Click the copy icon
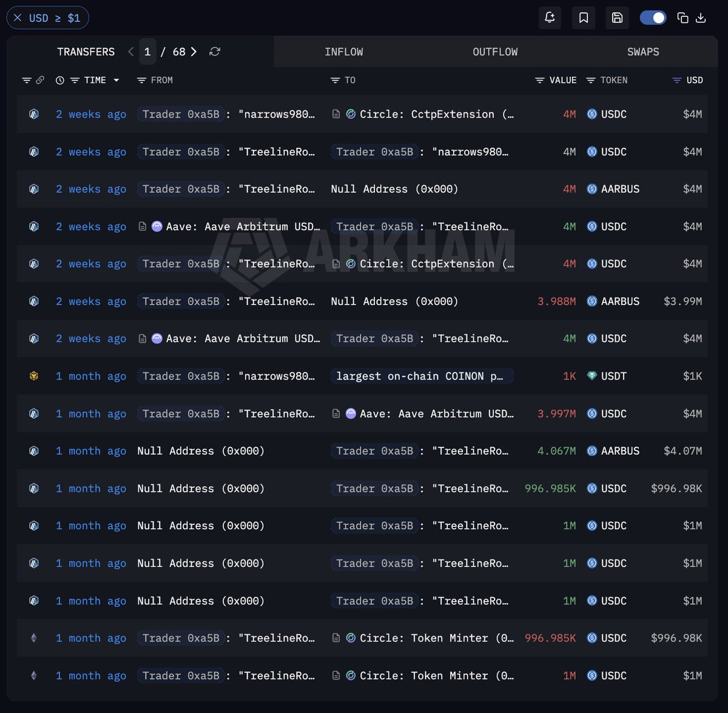 tap(682, 18)
